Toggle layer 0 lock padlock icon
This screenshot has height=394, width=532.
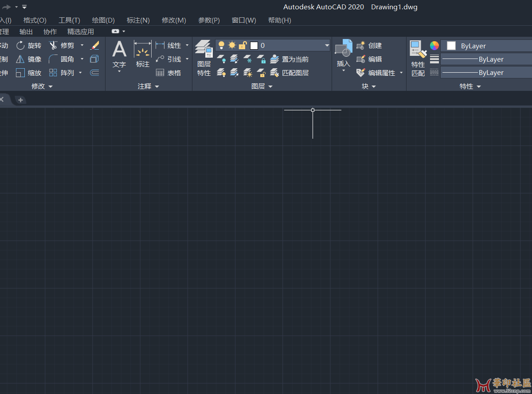(243, 45)
